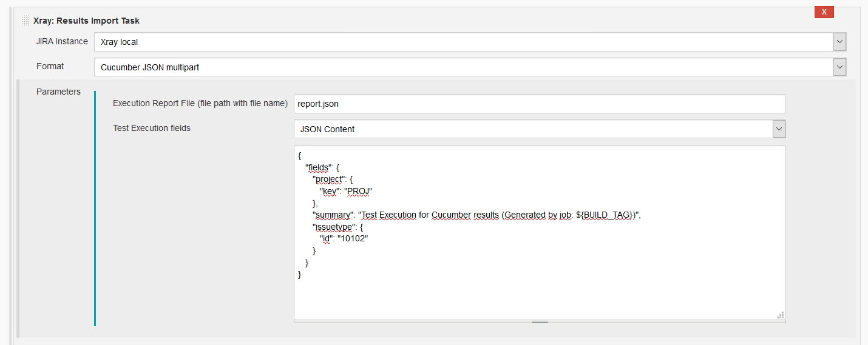Click the "Format" label
868x345 pixels.
(x=50, y=66)
